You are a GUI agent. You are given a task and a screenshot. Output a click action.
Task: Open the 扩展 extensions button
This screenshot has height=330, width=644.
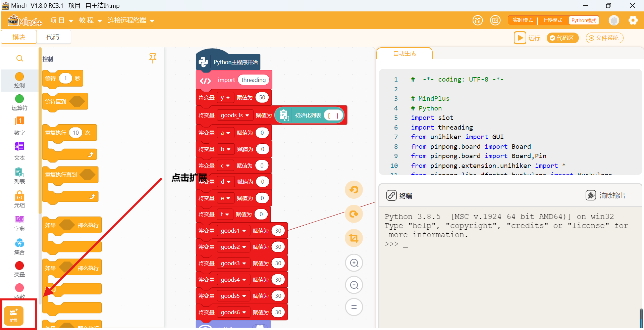(14, 316)
